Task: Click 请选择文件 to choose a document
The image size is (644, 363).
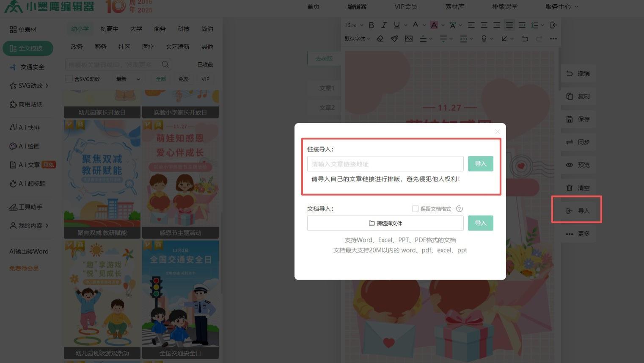Action: click(385, 223)
